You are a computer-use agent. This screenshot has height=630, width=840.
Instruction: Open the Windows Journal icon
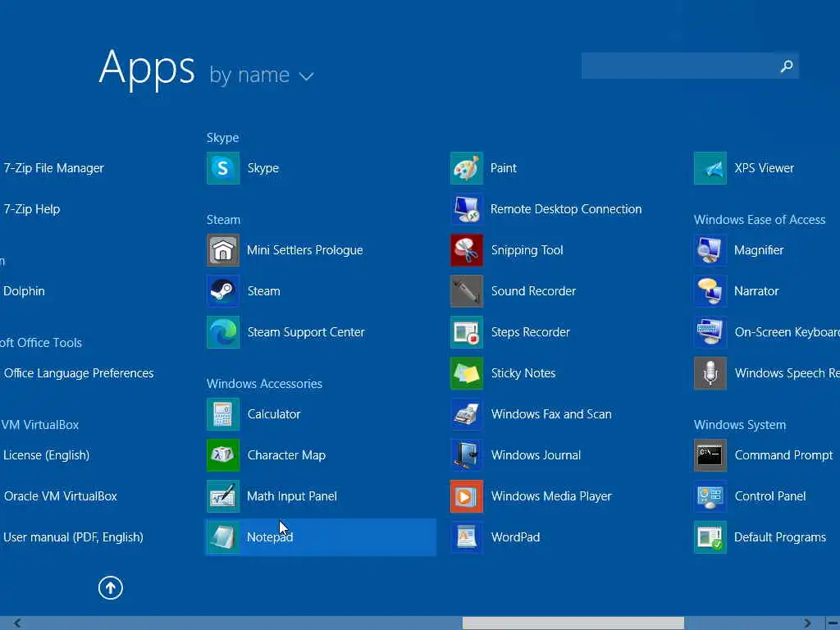(467, 455)
